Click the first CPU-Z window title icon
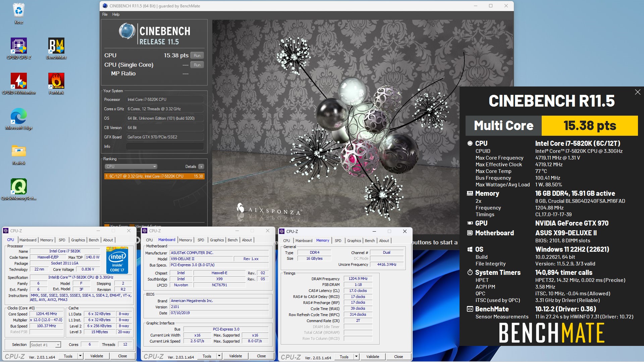The image size is (644, 362). 6,231
